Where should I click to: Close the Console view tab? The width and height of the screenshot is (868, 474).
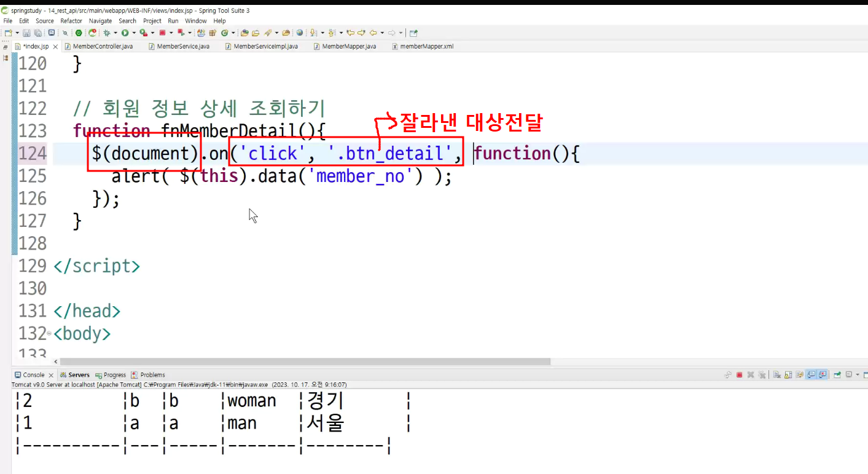(x=50, y=375)
